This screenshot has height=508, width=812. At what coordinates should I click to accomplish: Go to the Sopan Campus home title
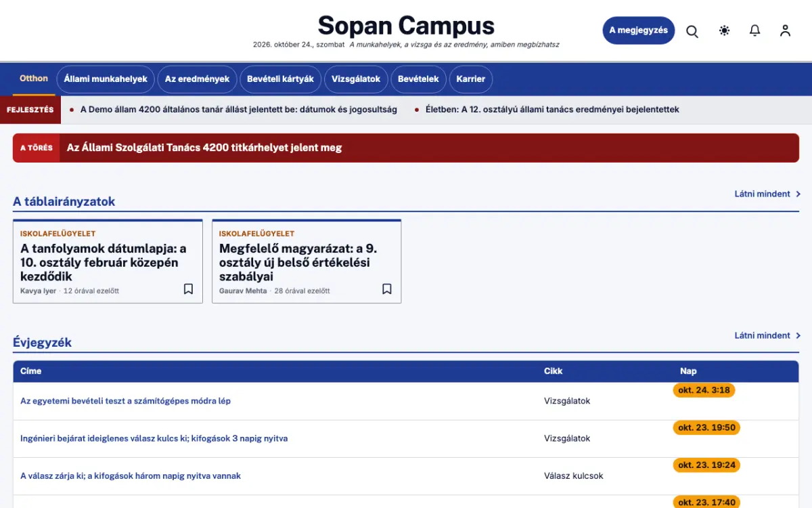[406, 26]
